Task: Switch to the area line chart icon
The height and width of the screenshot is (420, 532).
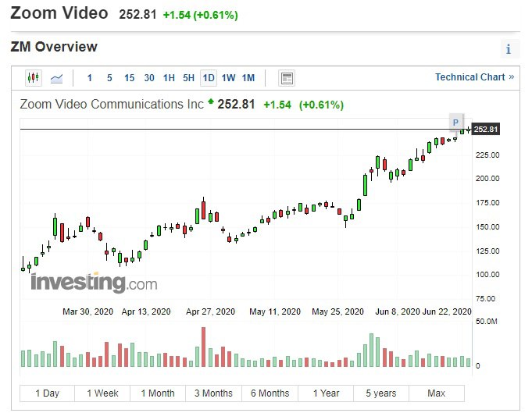Action: click(x=57, y=78)
